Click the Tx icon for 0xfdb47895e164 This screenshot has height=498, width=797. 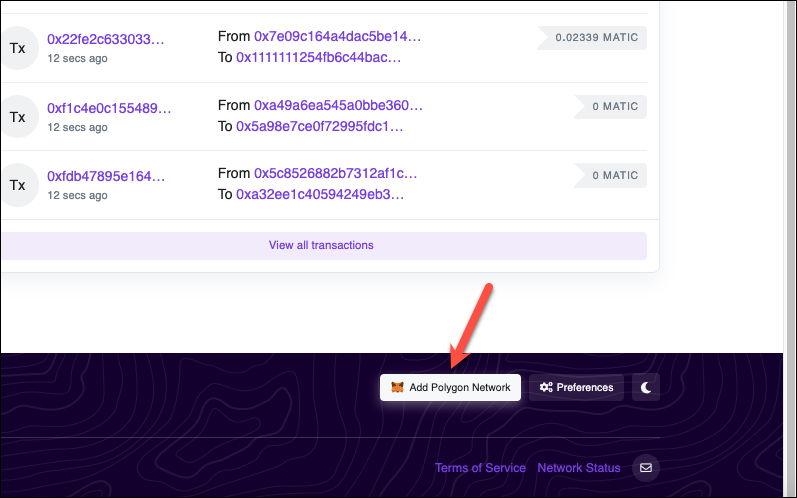pos(18,185)
